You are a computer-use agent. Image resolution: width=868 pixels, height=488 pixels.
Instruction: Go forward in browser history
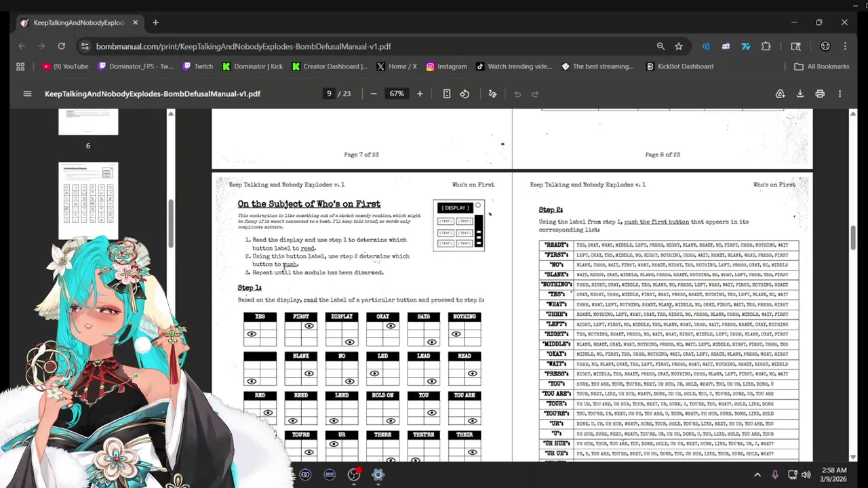point(41,46)
